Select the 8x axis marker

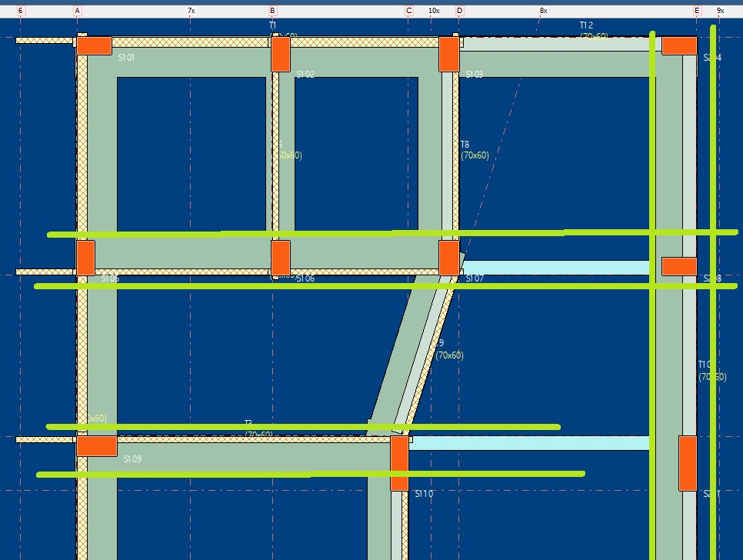(543, 11)
